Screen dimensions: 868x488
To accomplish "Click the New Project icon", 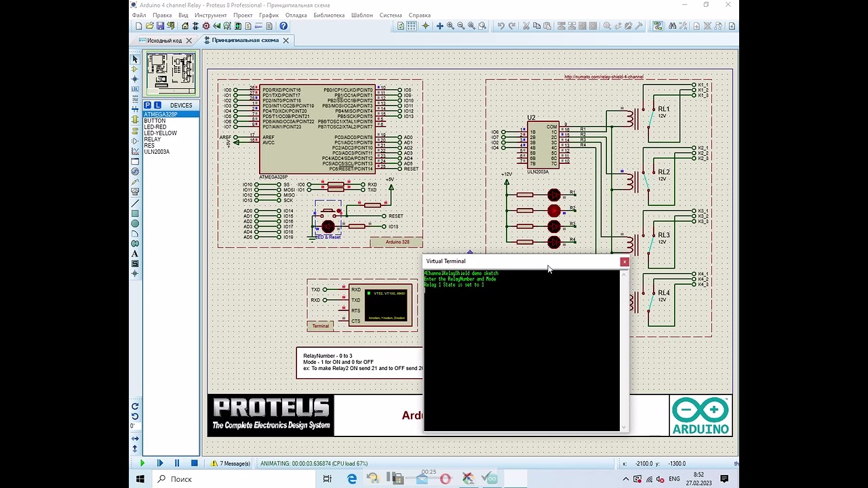I will (x=139, y=26).
